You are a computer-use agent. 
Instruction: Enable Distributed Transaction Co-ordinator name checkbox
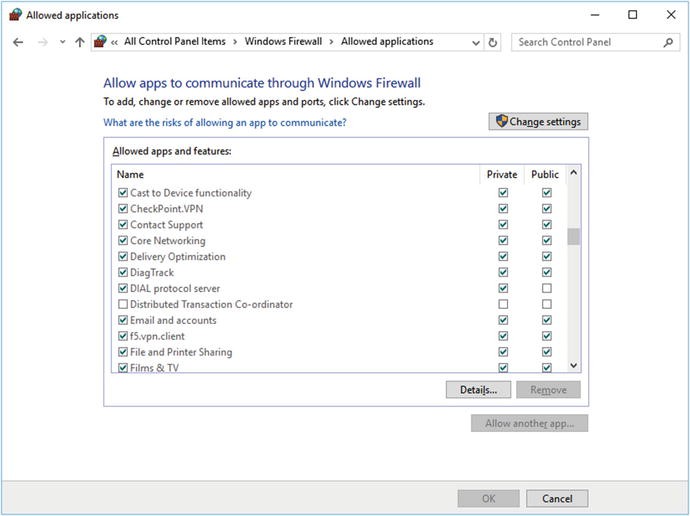[123, 304]
